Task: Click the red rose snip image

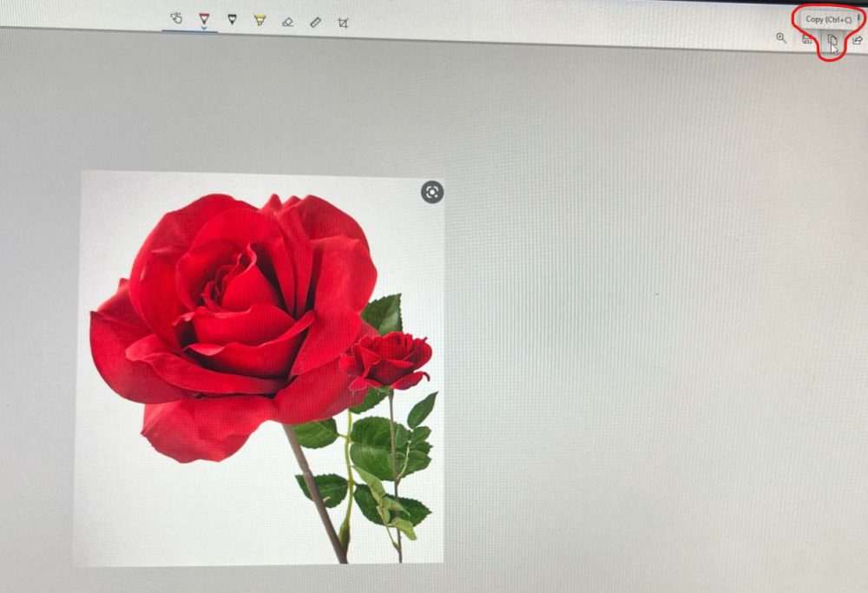Action: pos(259,369)
